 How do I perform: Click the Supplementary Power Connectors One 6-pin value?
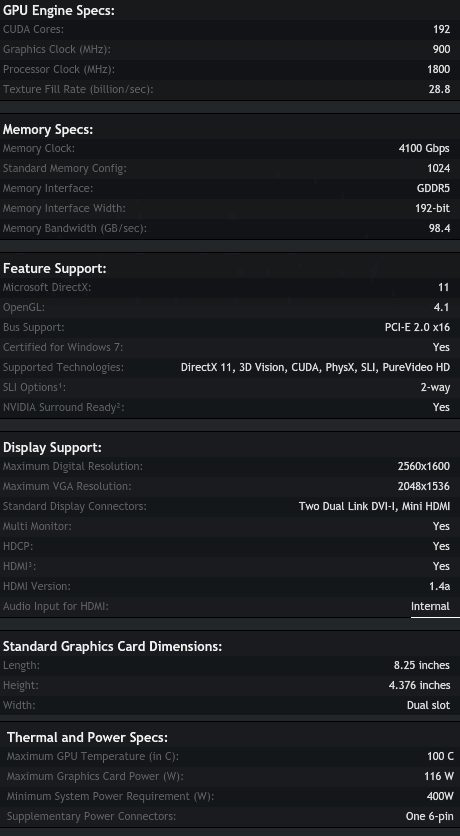click(430, 816)
